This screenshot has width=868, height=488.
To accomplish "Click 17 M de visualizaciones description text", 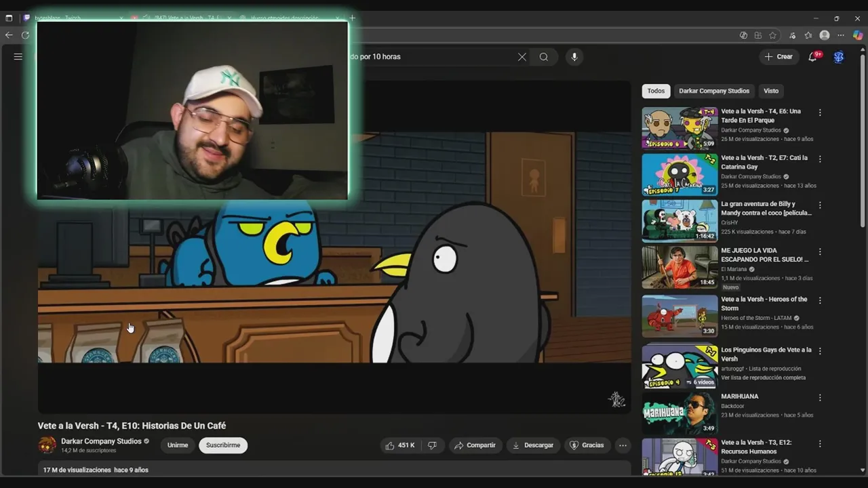I will [77, 470].
